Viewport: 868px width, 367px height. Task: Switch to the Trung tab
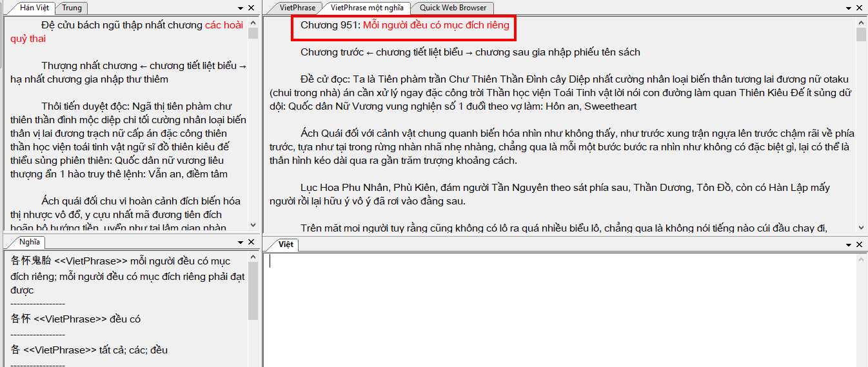(x=72, y=8)
